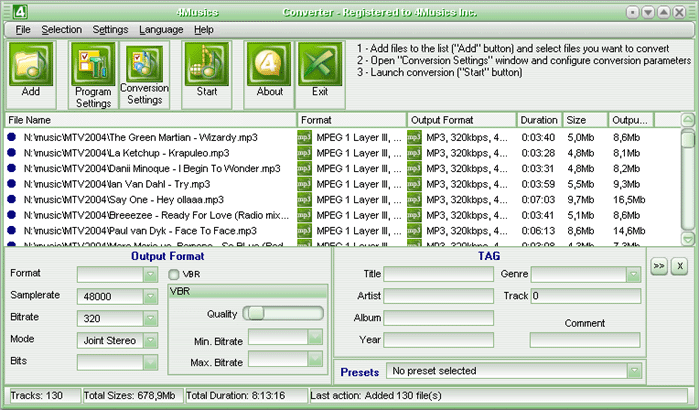Sort list by Duration column header

pos(539,120)
